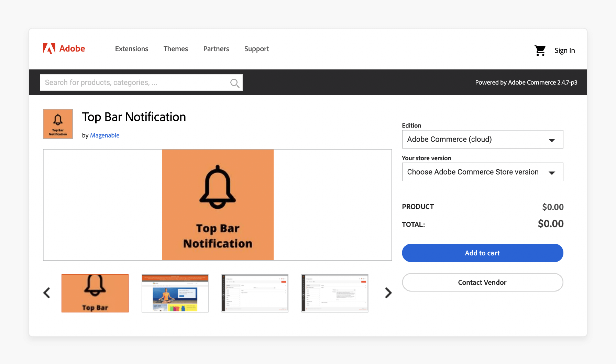Open the Extensions menu

coord(132,49)
